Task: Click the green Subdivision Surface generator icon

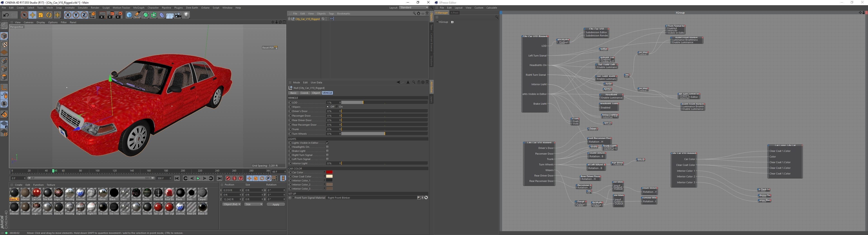Action: (146, 15)
